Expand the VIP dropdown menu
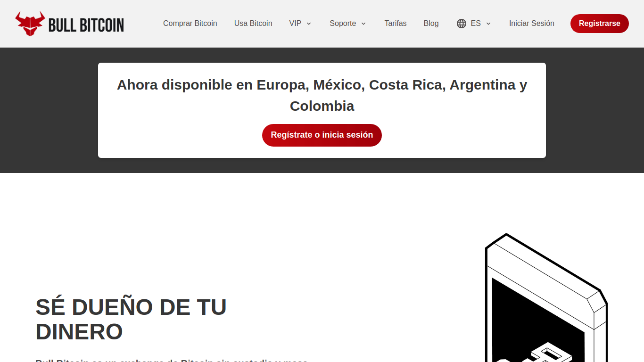The image size is (644, 362). tap(300, 24)
